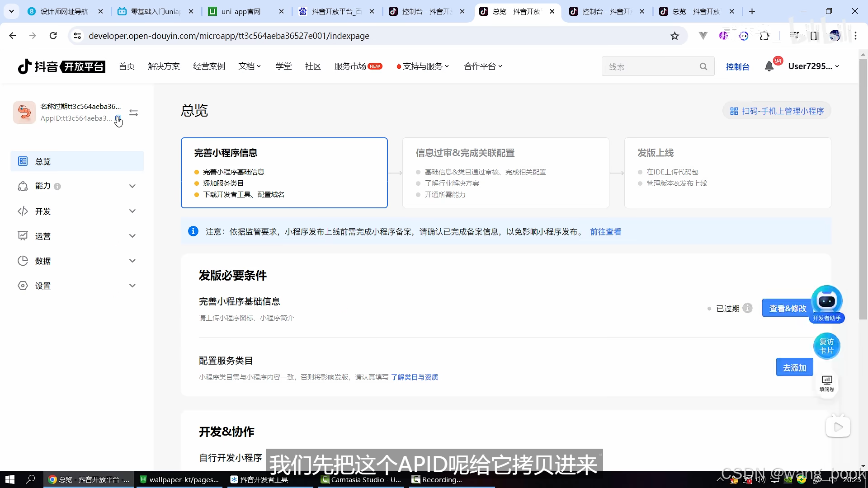The height and width of the screenshot is (488, 868).
Task: Select the 发版上线 step card
Action: pos(727,173)
